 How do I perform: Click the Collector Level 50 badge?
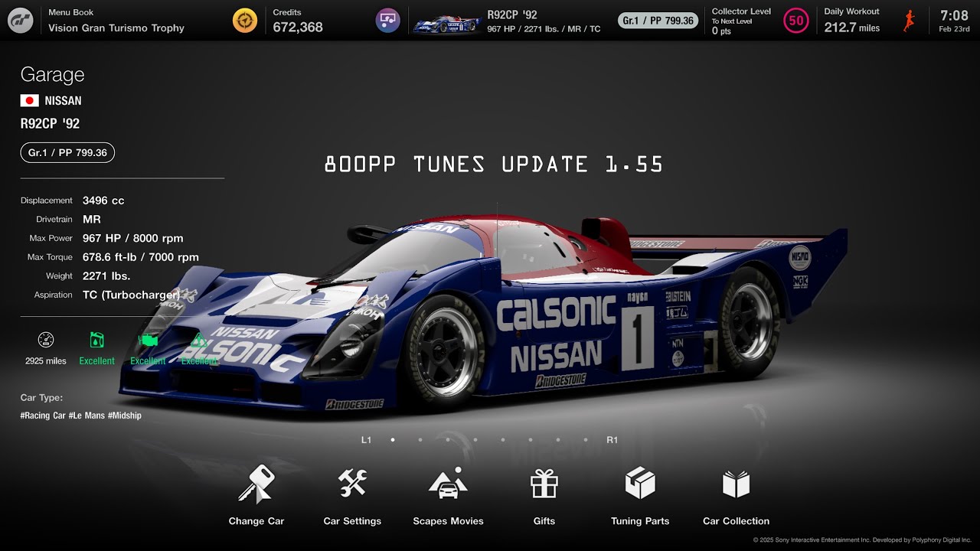796,21
